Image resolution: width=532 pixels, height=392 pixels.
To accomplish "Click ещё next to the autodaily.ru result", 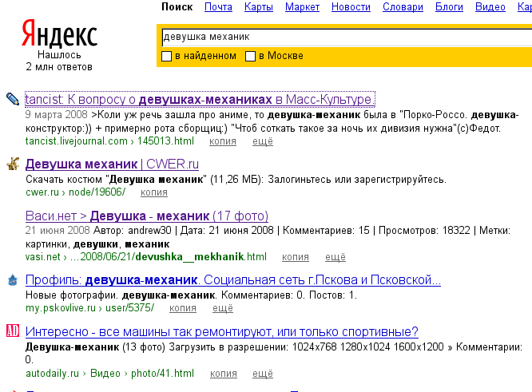I will tap(263, 374).
